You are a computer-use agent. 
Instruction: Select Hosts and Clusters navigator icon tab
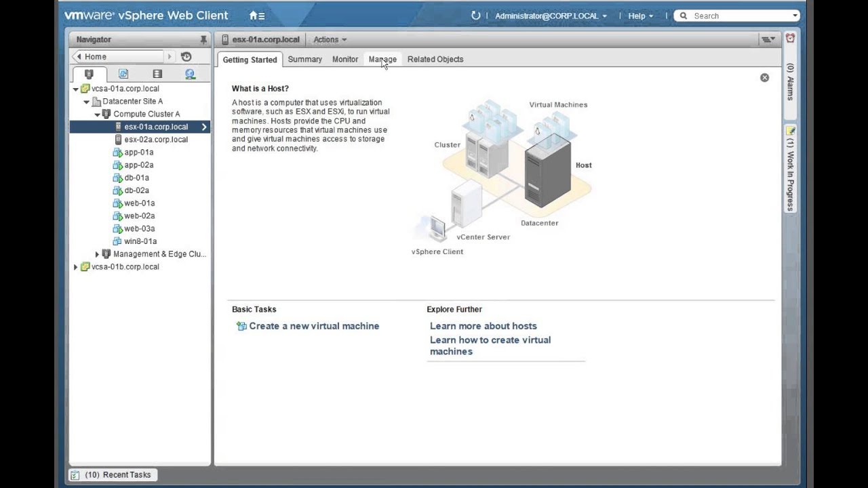click(89, 74)
